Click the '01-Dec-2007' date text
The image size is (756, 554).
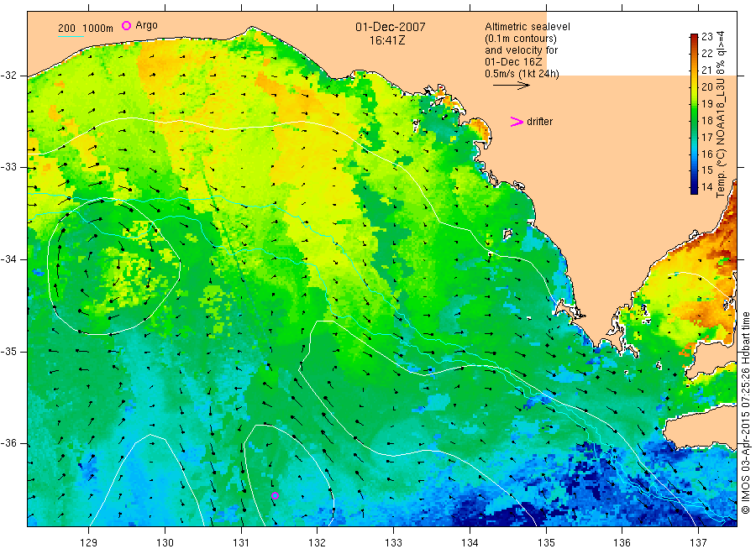(x=390, y=28)
